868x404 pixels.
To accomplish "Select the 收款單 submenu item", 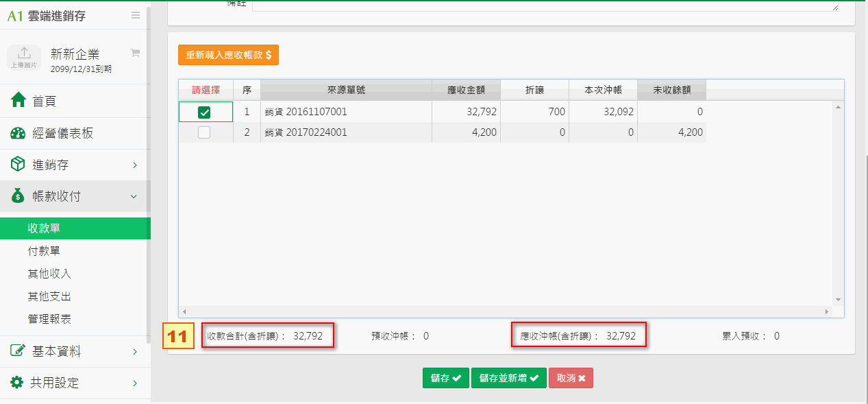I will point(75,228).
